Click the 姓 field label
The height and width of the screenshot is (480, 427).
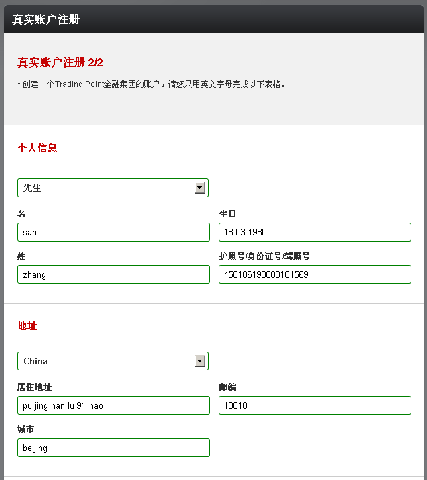click(x=21, y=256)
